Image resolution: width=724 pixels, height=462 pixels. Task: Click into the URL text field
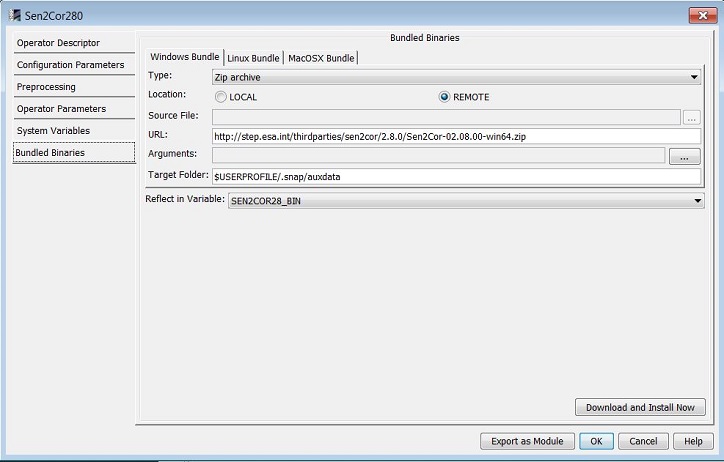(x=455, y=136)
